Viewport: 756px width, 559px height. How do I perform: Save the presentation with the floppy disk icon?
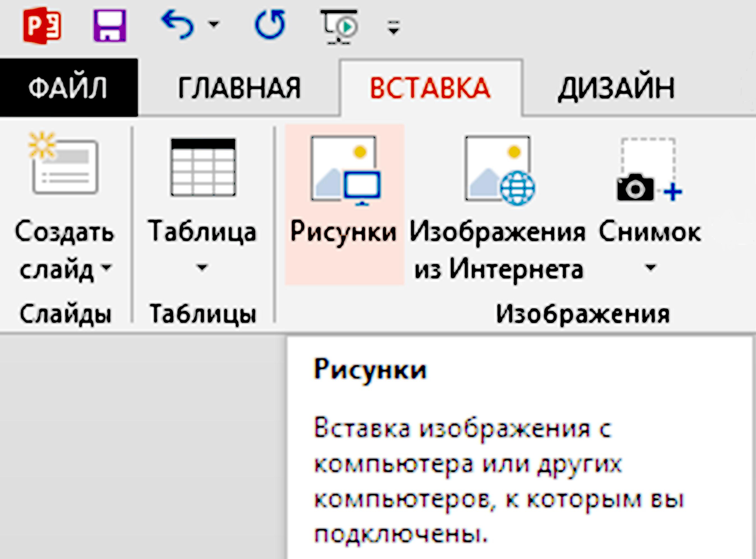tap(110, 26)
